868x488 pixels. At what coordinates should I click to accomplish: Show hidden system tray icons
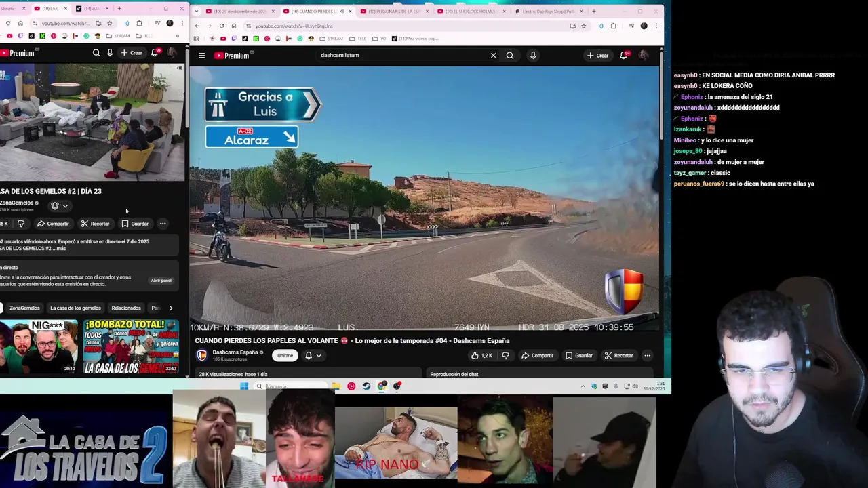(x=583, y=386)
